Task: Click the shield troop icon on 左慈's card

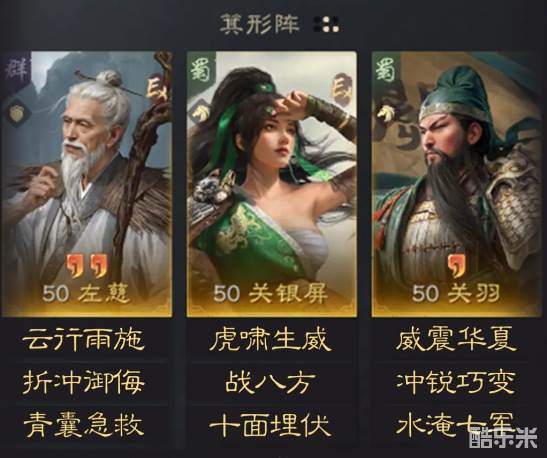Action: [x=16, y=113]
